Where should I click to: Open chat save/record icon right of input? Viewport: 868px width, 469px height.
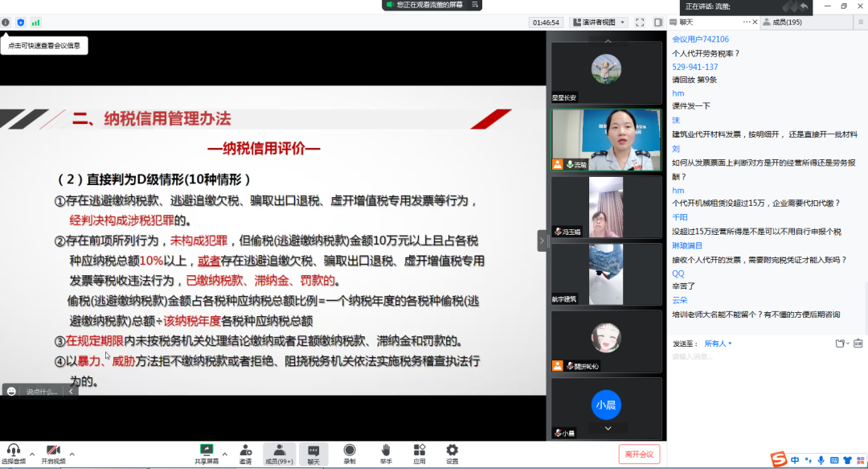(858, 344)
